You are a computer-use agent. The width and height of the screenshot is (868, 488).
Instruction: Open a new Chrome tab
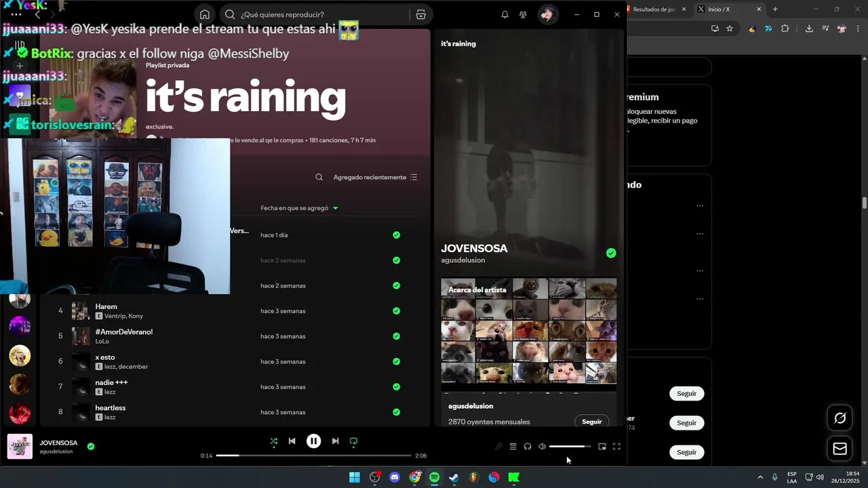click(x=775, y=9)
